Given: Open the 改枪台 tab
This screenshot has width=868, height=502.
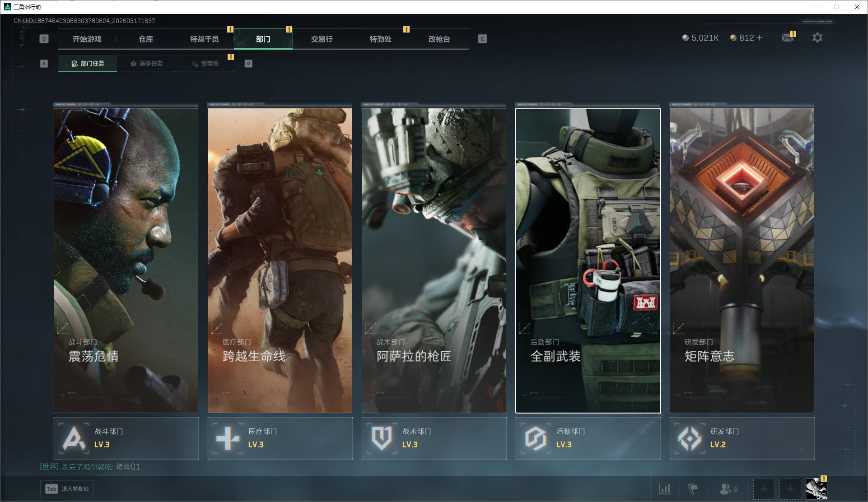Looking at the screenshot, I should [439, 39].
